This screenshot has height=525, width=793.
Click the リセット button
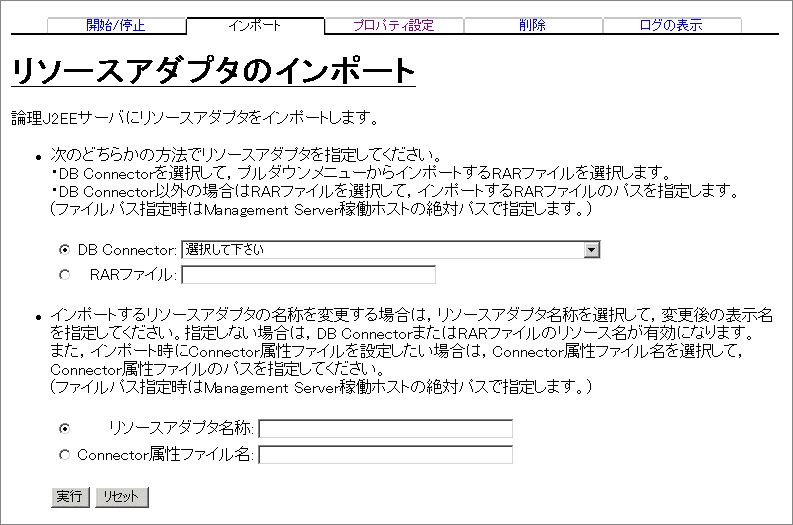(x=122, y=497)
